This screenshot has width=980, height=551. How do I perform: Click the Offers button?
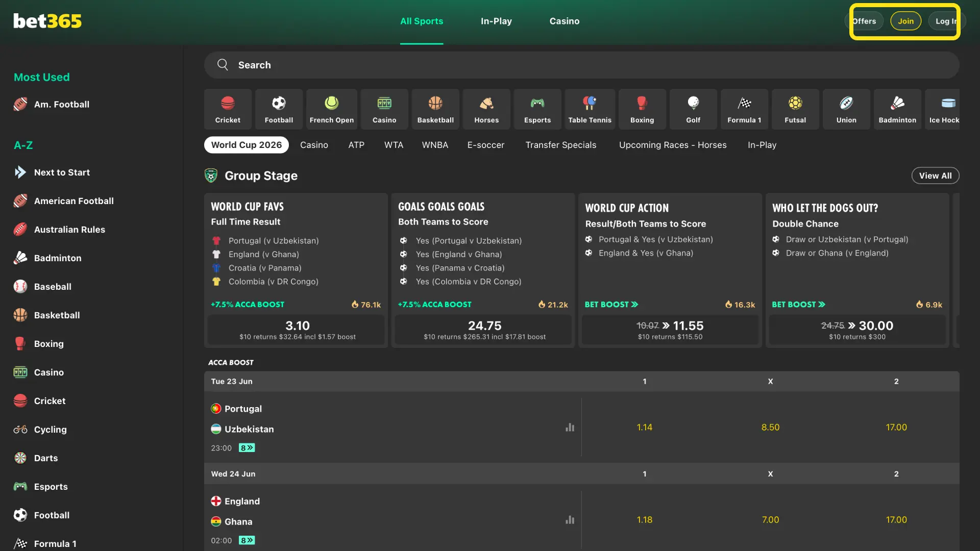tap(864, 21)
